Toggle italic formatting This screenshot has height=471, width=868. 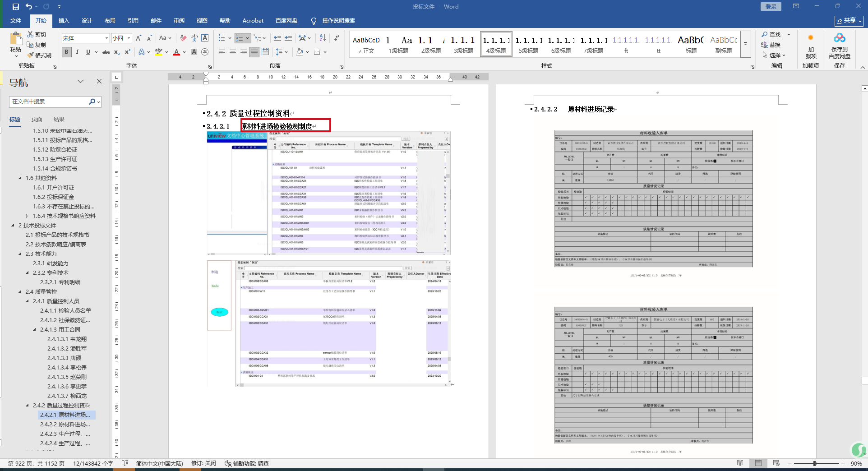77,52
